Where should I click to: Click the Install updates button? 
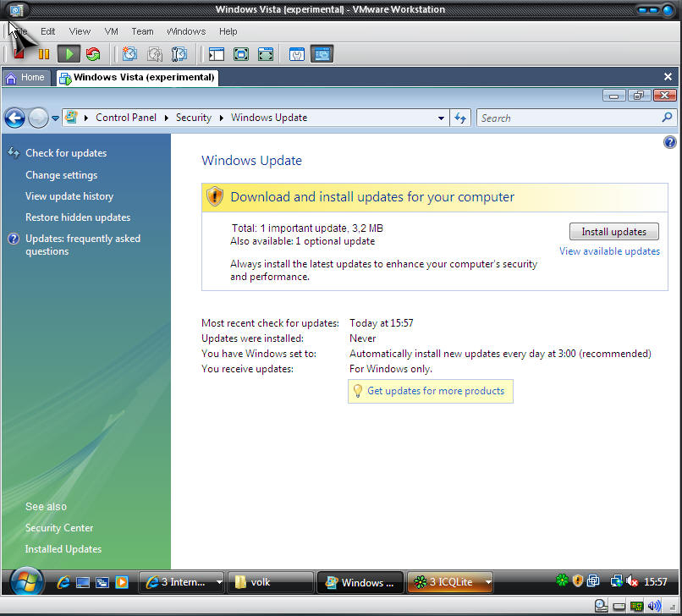tap(613, 232)
